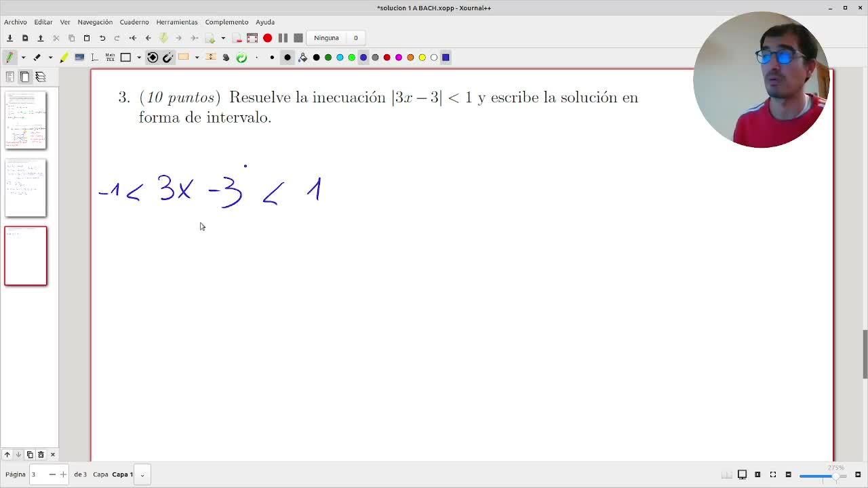Open the second page thumbnail
The image size is (868, 488).
[x=26, y=188]
